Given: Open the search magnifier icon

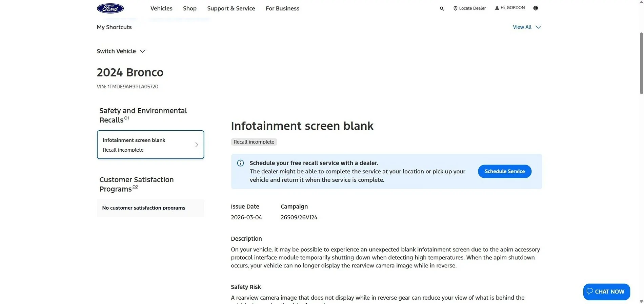Looking at the screenshot, I should [442, 8].
